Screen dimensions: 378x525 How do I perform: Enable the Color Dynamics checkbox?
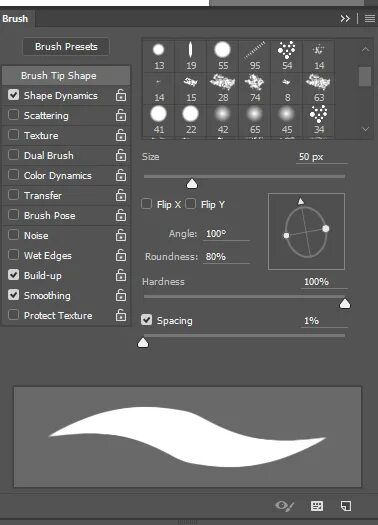tap(13, 175)
